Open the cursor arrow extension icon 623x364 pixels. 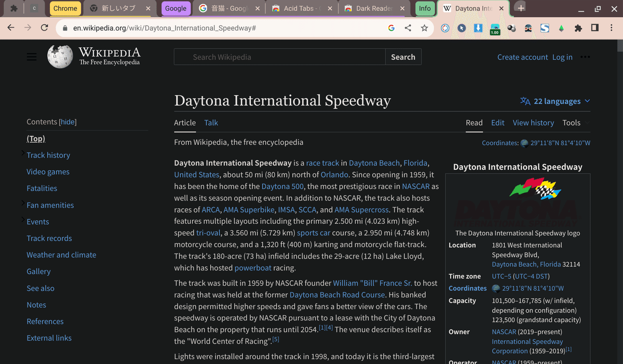pyautogui.click(x=462, y=28)
